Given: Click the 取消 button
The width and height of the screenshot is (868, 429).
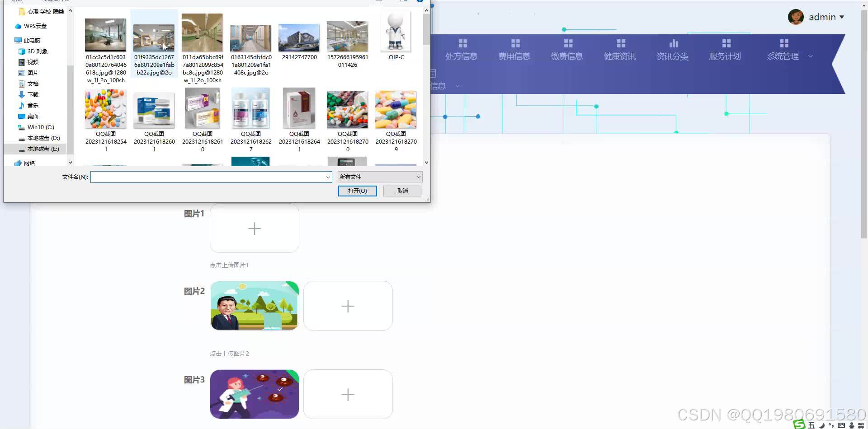Looking at the screenshot, I should (402, 191).
